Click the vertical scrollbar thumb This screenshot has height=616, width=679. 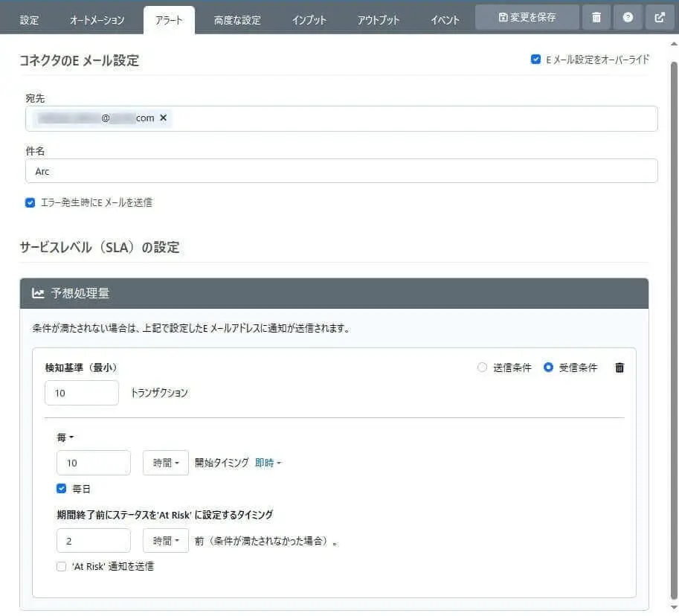coord(674,331)
